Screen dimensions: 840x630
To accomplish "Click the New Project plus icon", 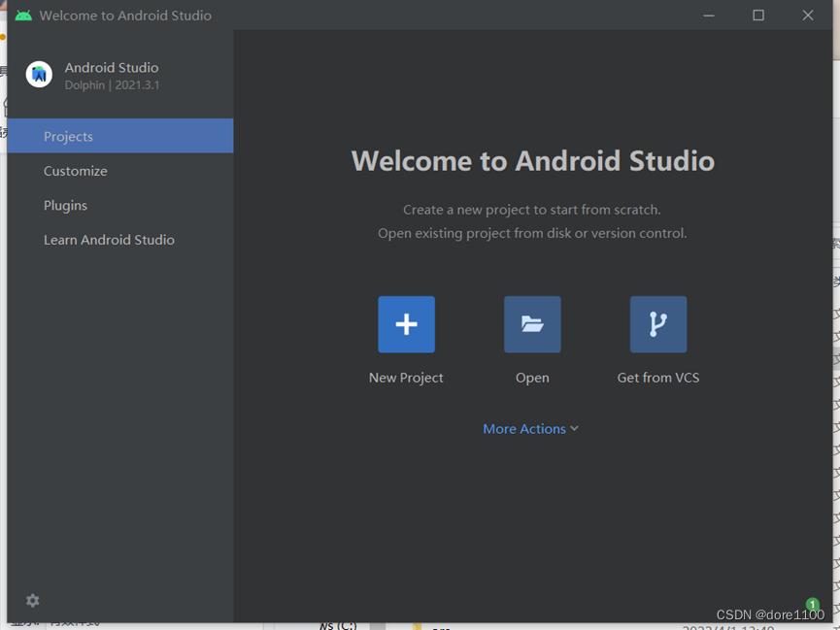I will (x=406, y=324).
